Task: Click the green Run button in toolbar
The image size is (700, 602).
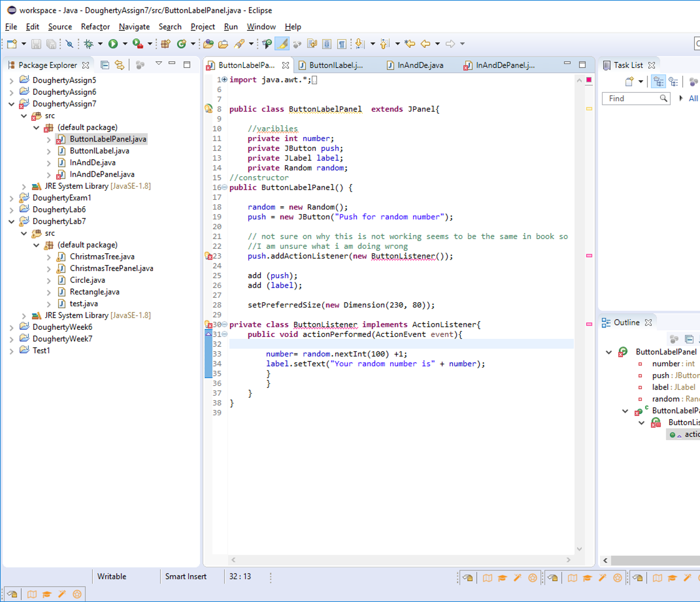Action: click(113, 44)
